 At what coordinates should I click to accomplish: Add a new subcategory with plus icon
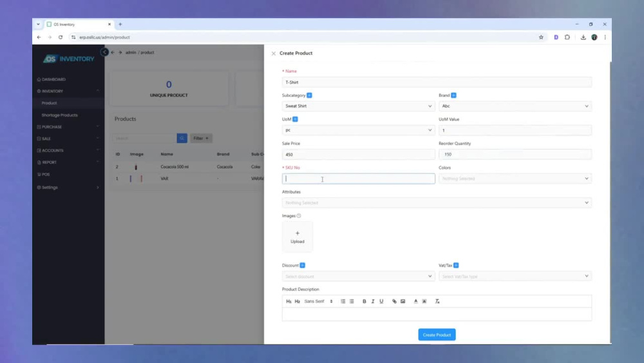309,95
